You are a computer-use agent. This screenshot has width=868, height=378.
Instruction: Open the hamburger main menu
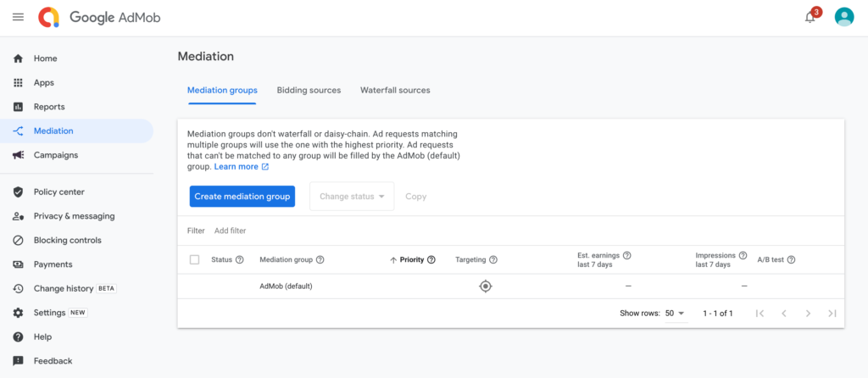[x=18, y=17]
